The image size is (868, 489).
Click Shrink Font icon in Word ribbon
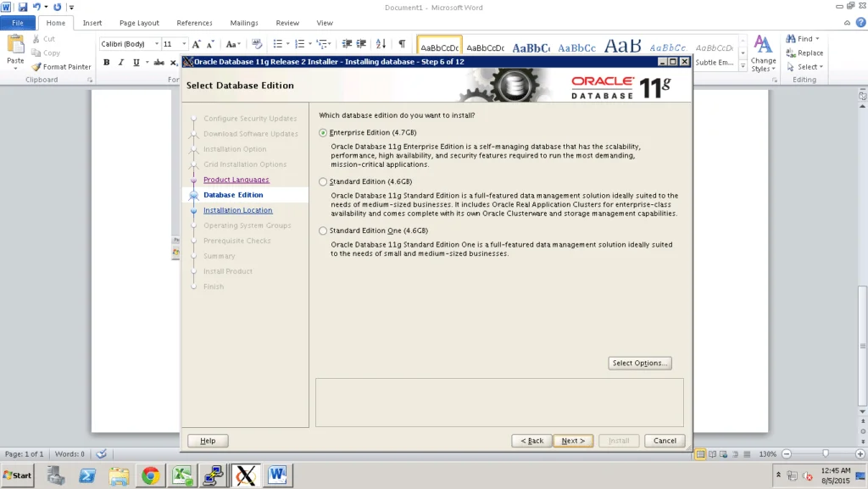click(x=210, y=44)
